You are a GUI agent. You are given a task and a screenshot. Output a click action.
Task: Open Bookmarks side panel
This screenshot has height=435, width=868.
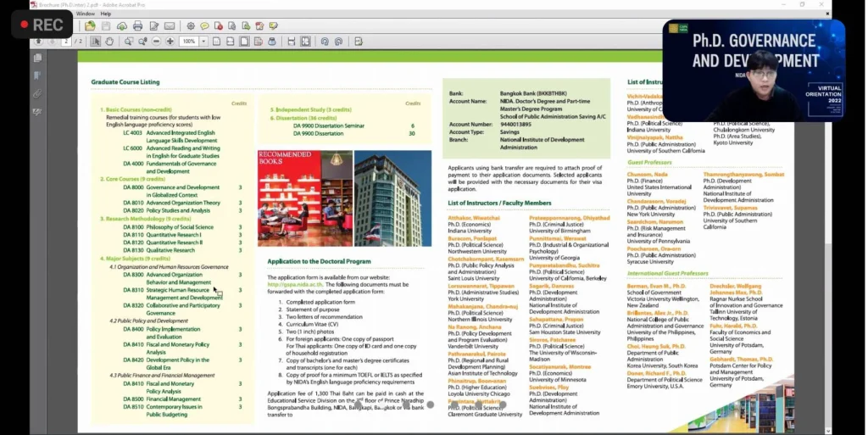coord(37,75)
